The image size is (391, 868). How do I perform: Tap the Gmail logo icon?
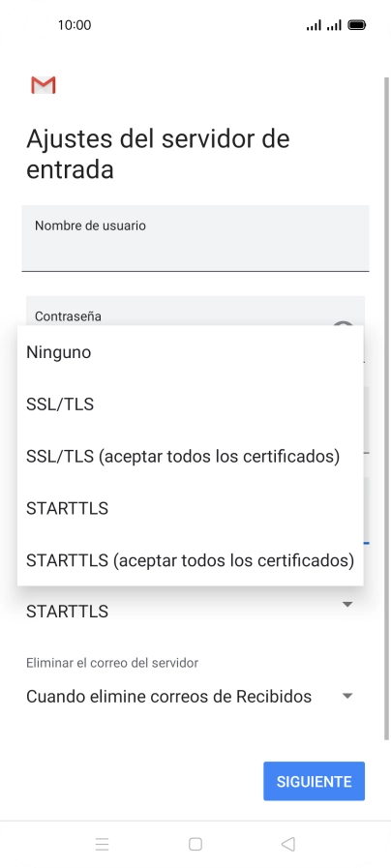[44, 85]
